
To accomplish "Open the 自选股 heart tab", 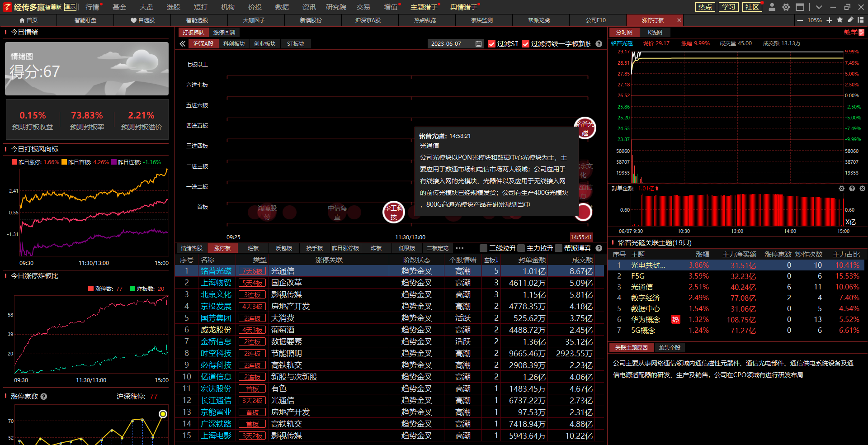I will (x=142, y=20).
